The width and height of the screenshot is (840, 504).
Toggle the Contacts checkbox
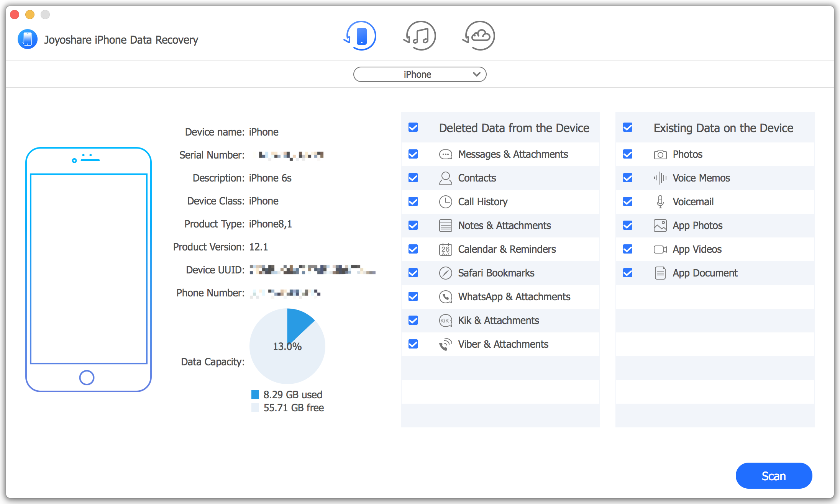(413, 178)
